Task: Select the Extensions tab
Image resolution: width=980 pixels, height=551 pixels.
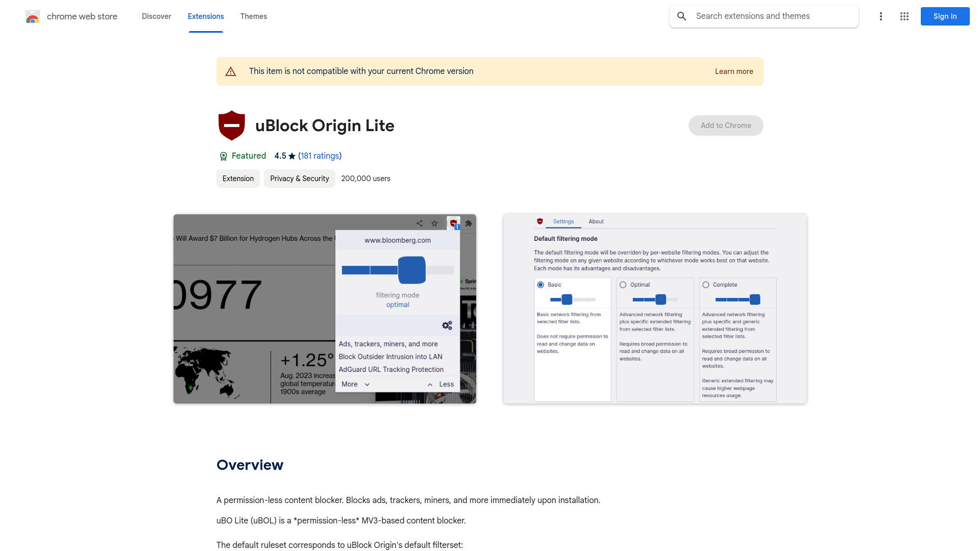Action: click(x=206, y=16)
